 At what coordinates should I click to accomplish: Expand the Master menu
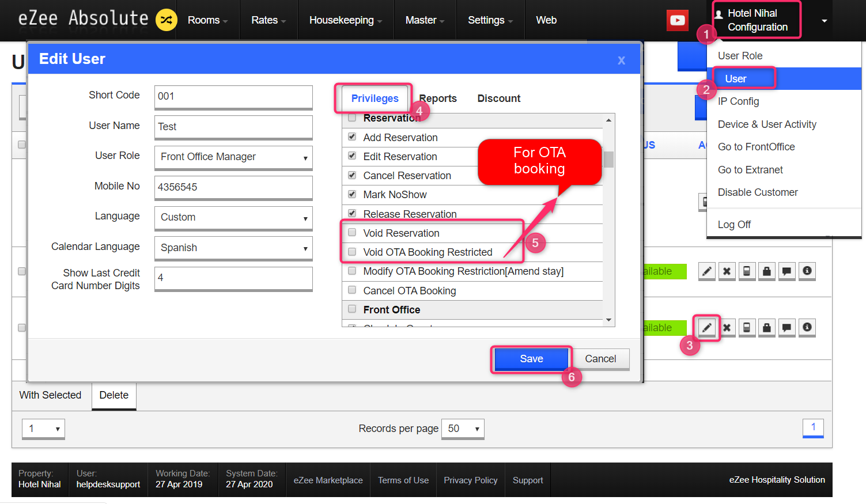pos(425,20)
